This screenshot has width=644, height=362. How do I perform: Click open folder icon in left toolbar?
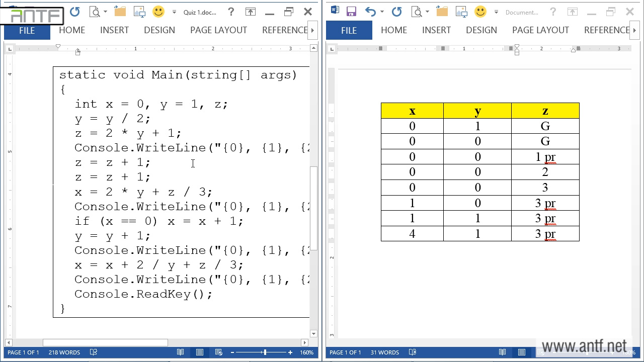(120, 12)
